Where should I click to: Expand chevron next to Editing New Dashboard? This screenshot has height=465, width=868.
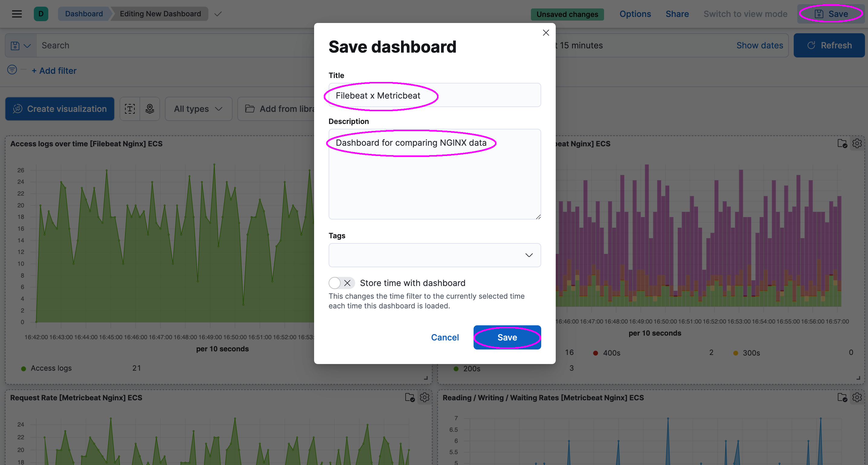click(x=218, y=14)
